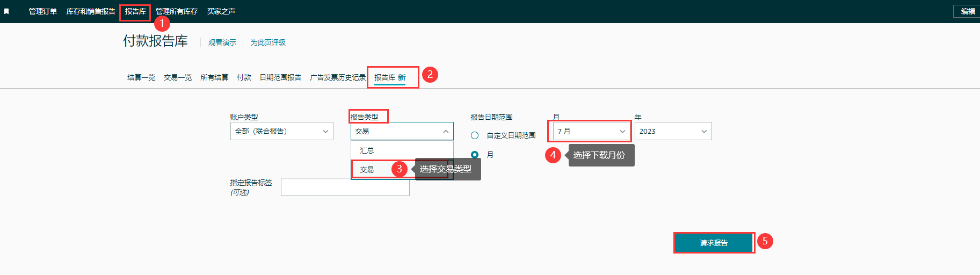Screen dimensions: 980x275
Task: Collapse the 报告类型 dropdown showing 交易
Action: pyautogui.click(x=402, y=131)
